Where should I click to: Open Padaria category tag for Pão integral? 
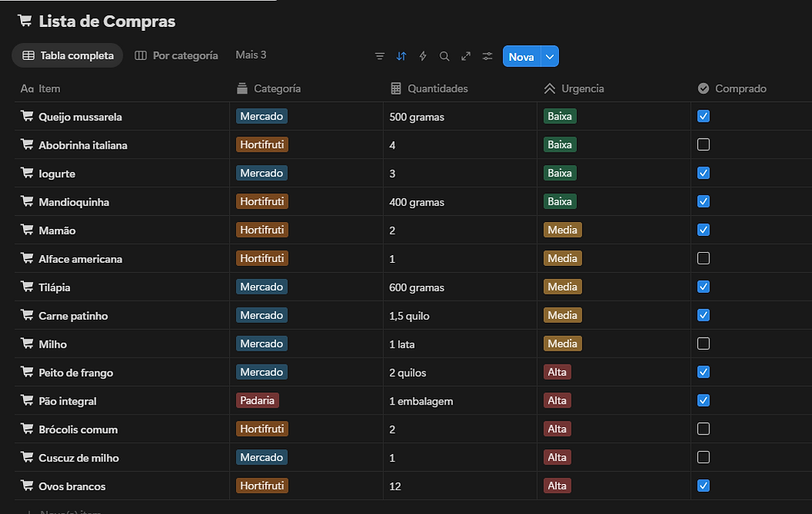[258, 401]
